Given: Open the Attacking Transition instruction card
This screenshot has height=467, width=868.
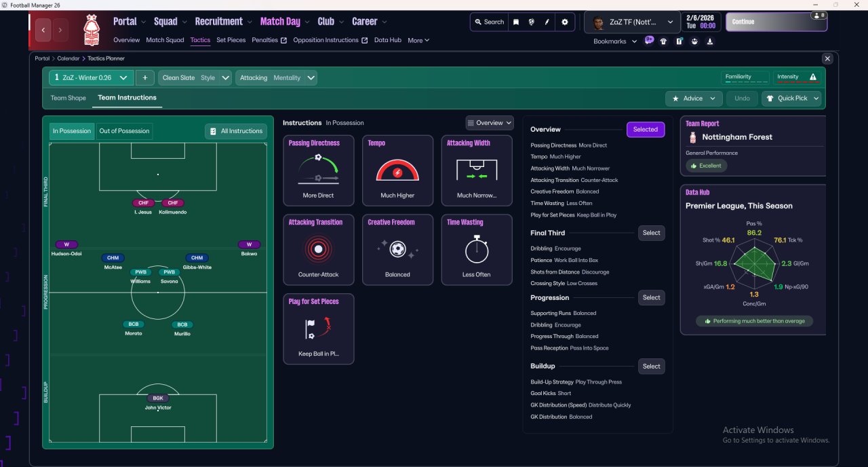Looking at the screenshot, I should (x=319, y=250).
